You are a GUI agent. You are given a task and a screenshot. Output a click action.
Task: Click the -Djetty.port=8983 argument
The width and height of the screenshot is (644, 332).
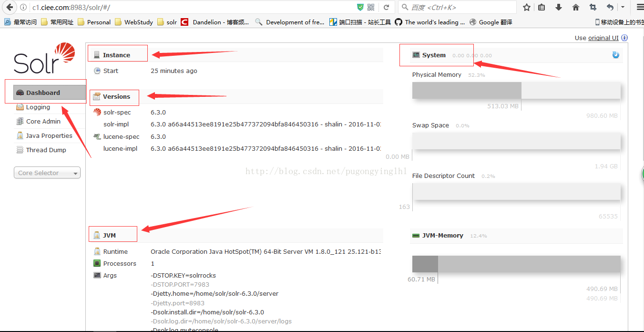(178, 303)
